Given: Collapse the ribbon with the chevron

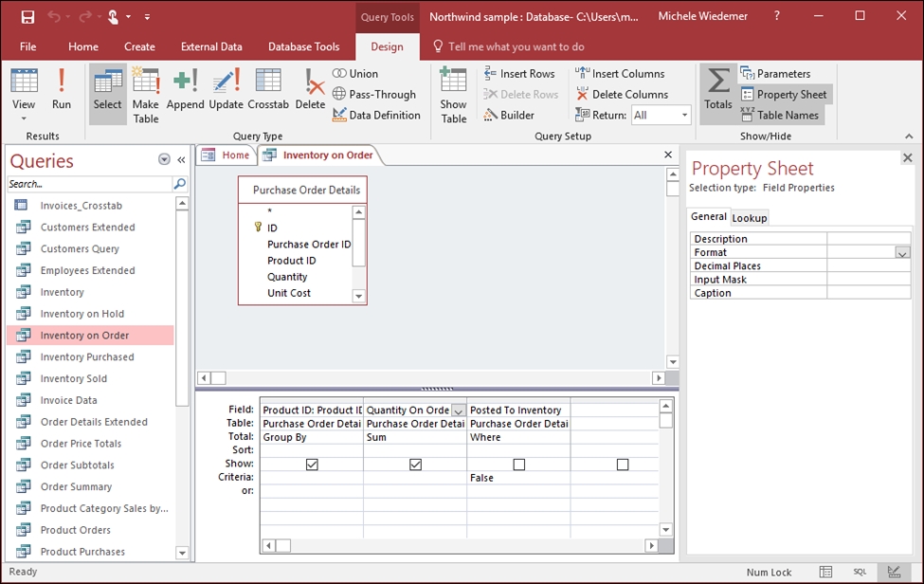Looking at the screenshot, I should (909, 137).
